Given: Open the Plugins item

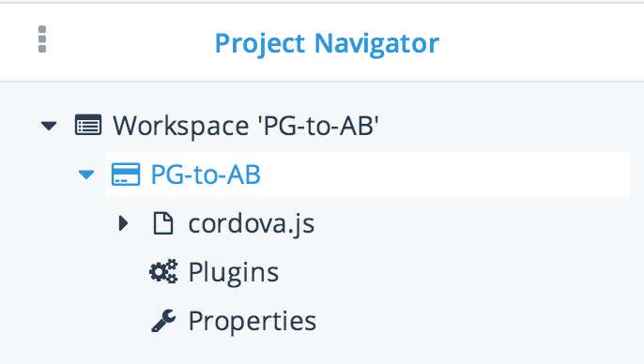Looking at the screenshot, I should 233,272.
